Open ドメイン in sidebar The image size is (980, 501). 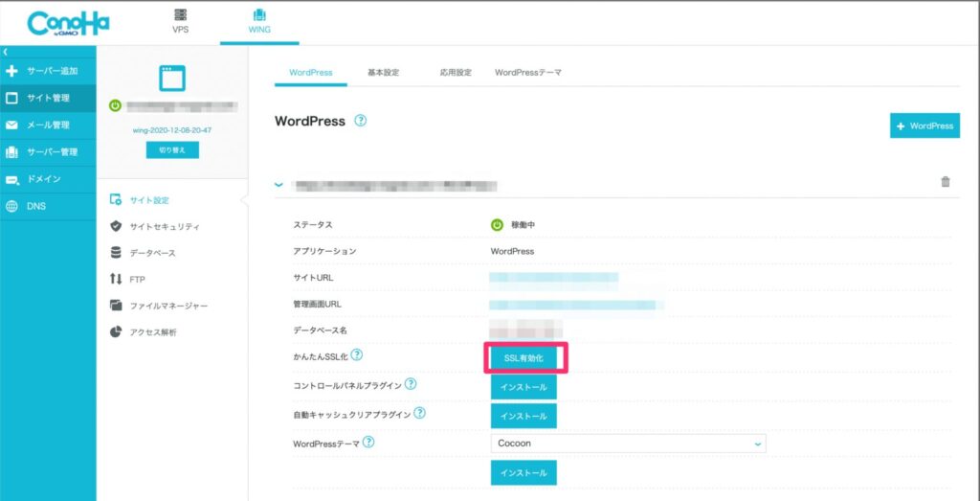tap(48, 179)
